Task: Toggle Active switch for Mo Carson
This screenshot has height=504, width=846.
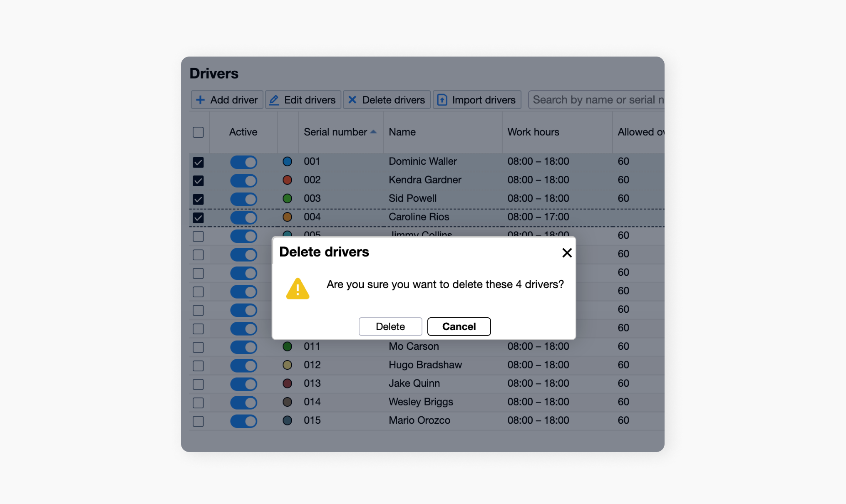Action: pos(243,347)
